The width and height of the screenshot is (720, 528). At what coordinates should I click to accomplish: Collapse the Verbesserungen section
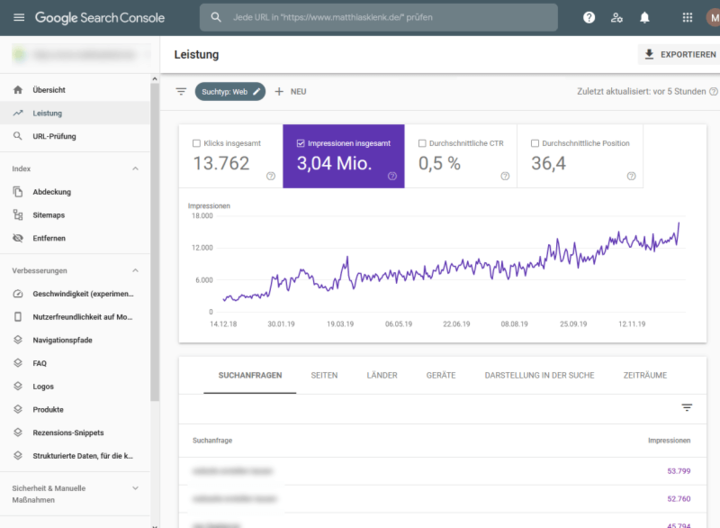point(136,270)
